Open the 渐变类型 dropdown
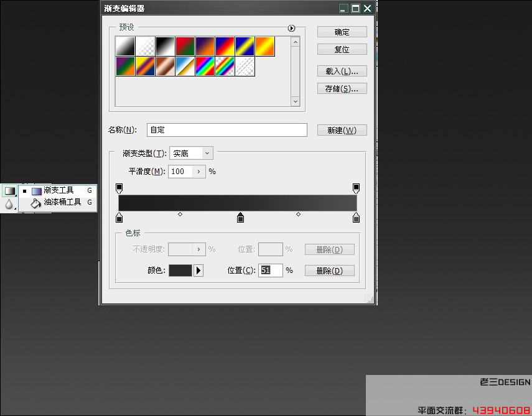The width and height of the screenshot is (532, 416). [x=191, y=153]
